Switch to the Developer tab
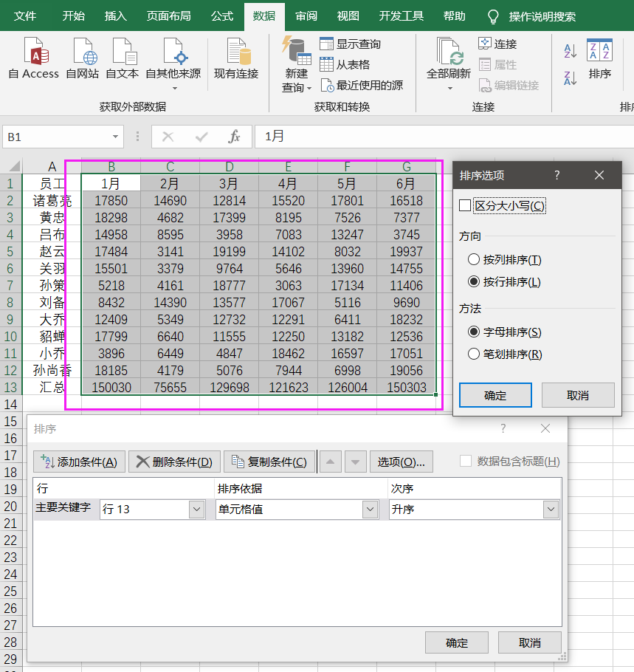This screenshot has height=672, width=634. pyautogui.click(x=401, y=16)
